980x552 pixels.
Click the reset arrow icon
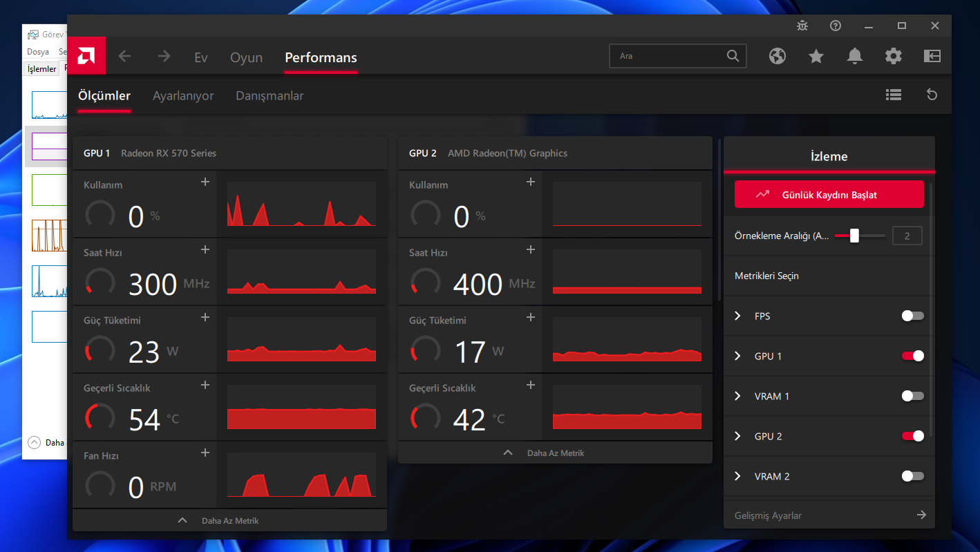(932, 95)
